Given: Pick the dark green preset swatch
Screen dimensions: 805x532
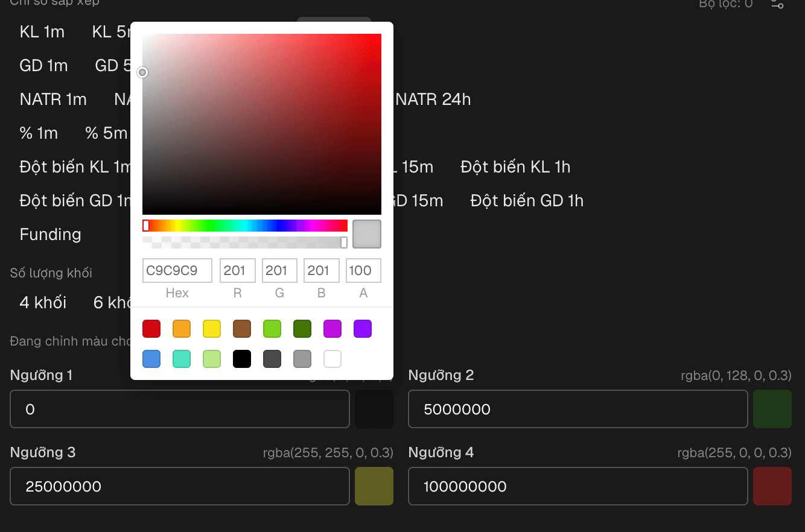Looking at the screenshot, I should point(302,329).
